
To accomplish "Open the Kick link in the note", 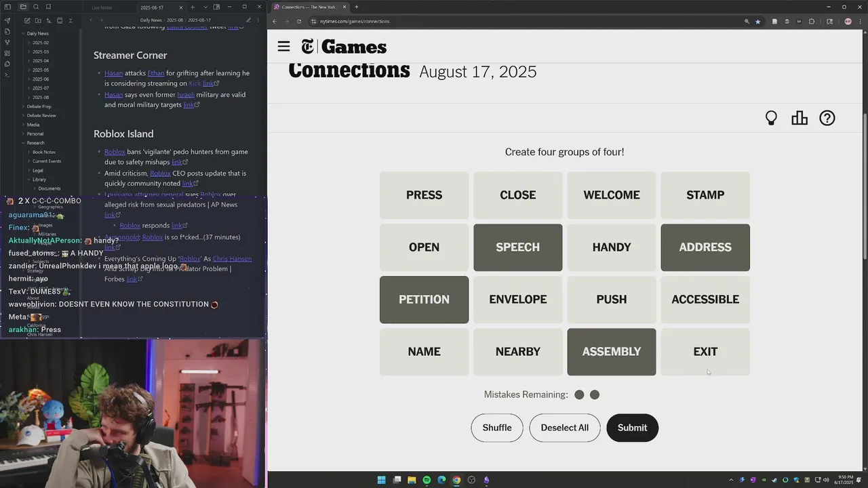I will point(195,83).
